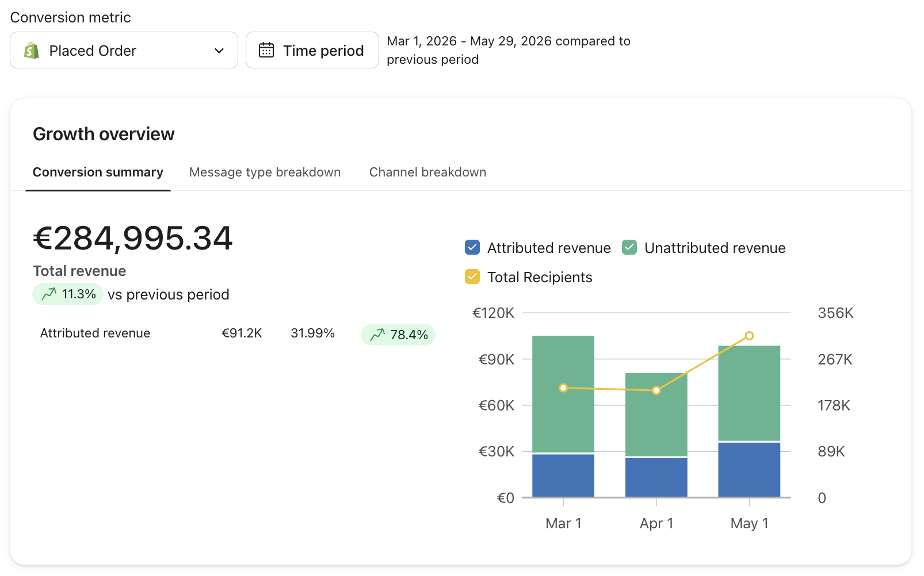Open the Channel breakdown tab

click(x=427, y=172)
